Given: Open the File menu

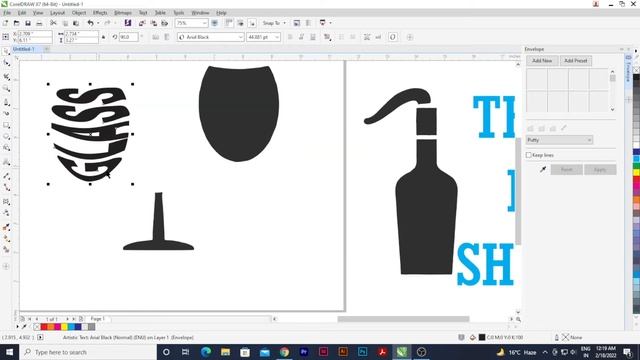Looking at the screenshot, I should (7, 13).
